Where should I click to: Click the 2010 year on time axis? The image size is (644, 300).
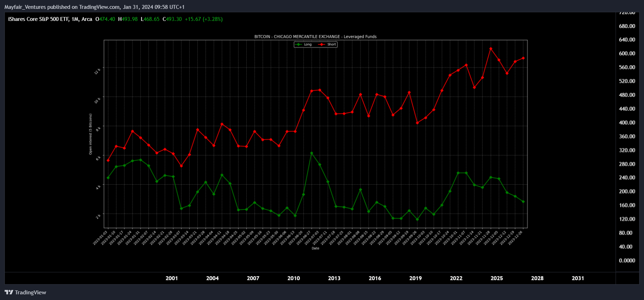click(294, 278)
